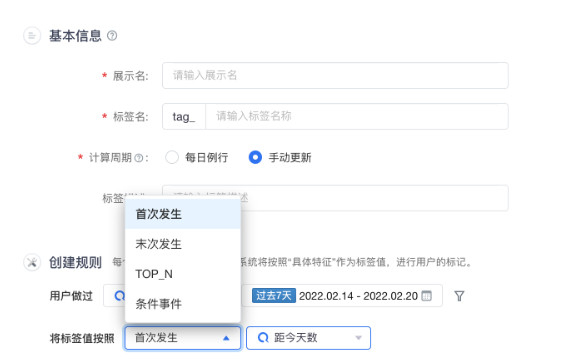Click search icon in 用户做过 field
The width and height of the screenshot is (561, 363).
pos(119,296)
